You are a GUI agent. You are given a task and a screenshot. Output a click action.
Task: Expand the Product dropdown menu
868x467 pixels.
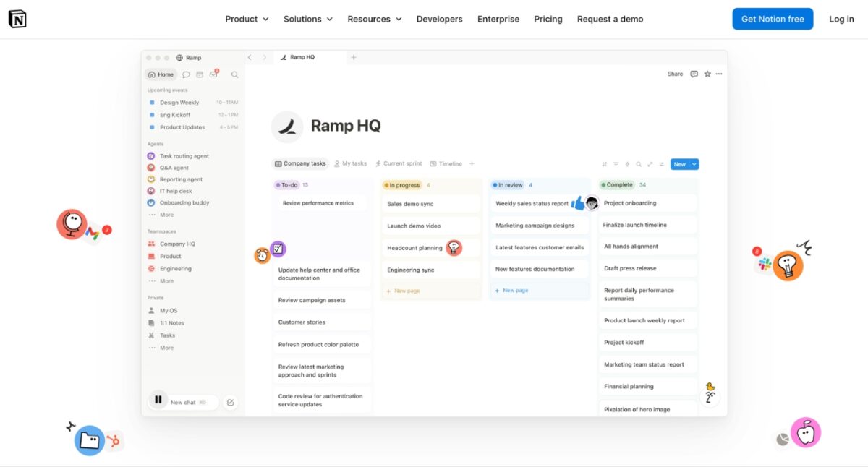click(247, 19)
